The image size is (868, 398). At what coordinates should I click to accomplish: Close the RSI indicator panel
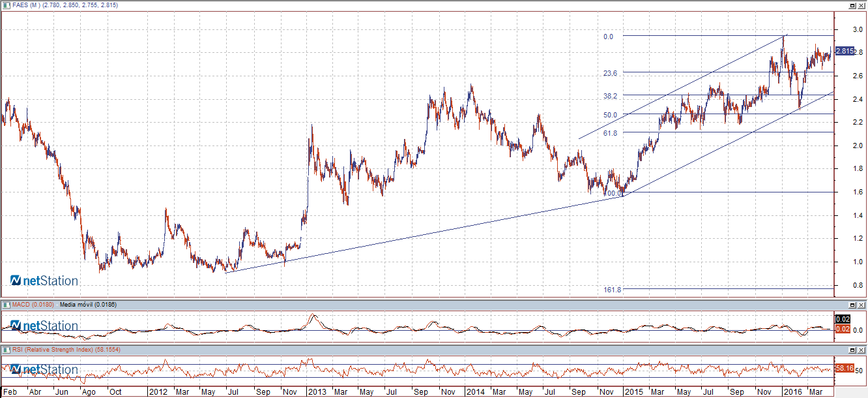point(861,350)
